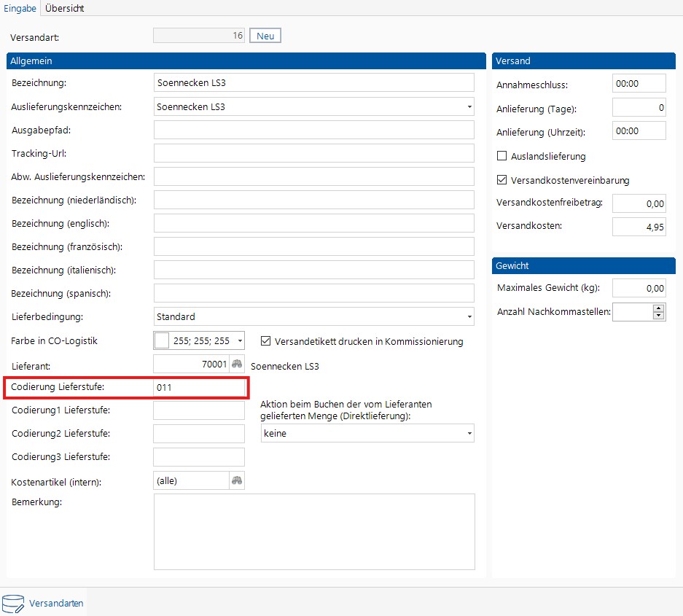
Task: Open Versandarten database icon in the footer
Action: 13,604
